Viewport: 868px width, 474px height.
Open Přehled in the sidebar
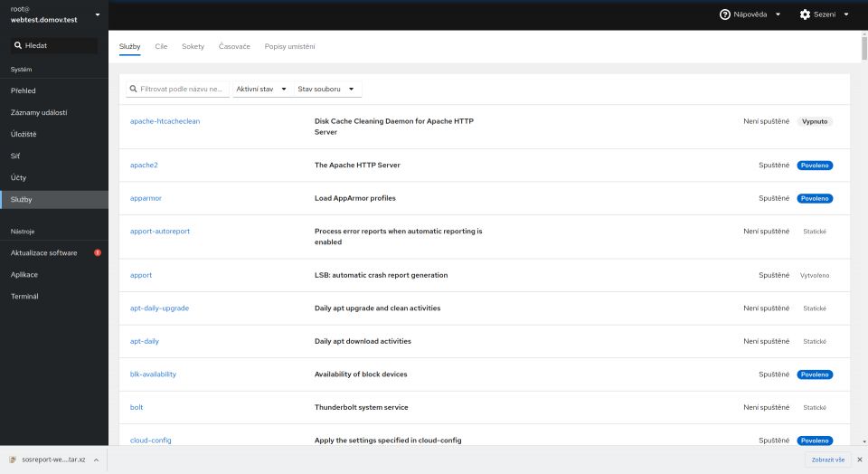coord(54,90)
